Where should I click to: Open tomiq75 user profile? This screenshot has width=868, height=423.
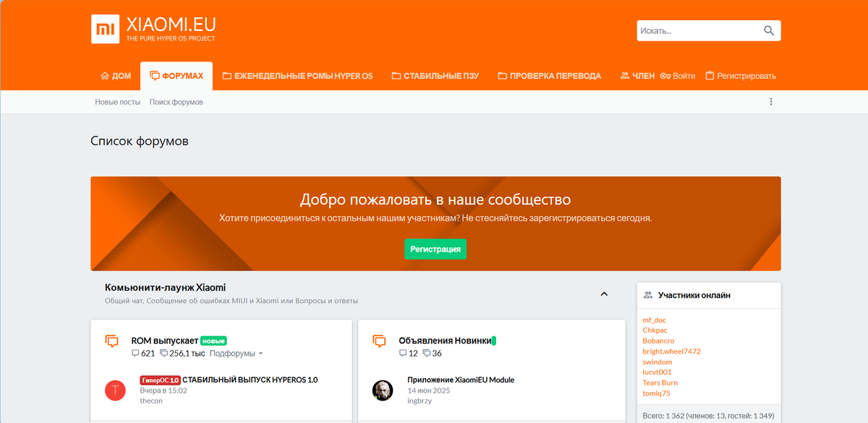click(656, 393)
